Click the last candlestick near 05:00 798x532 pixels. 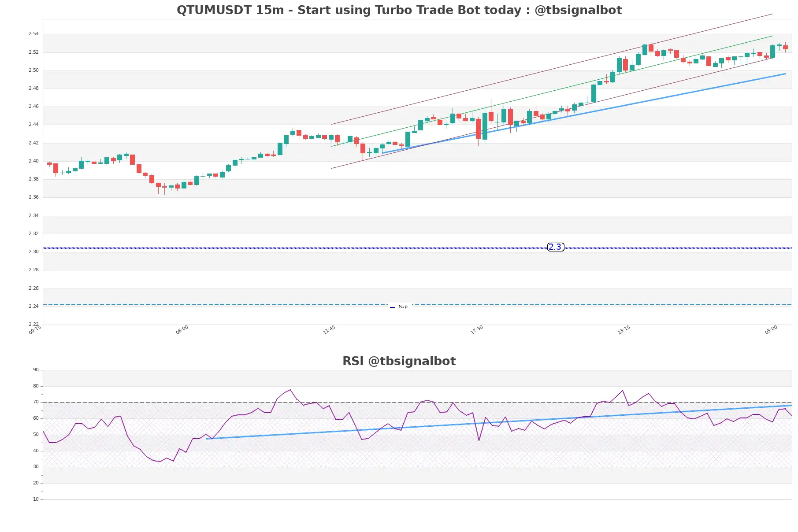785,47
